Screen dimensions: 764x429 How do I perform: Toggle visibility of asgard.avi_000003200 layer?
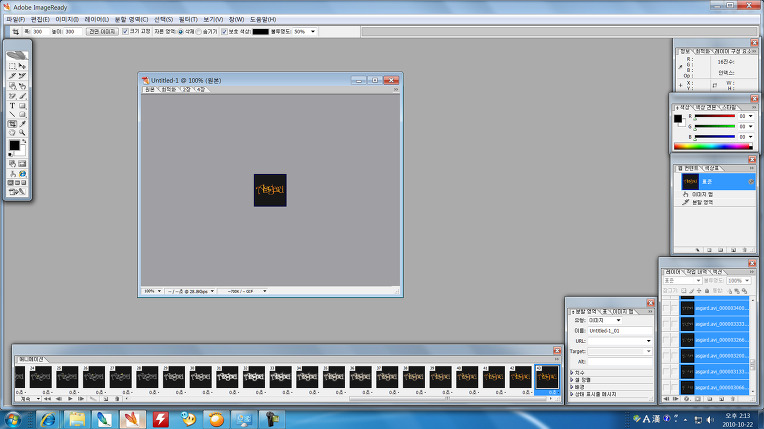[666, 355]
